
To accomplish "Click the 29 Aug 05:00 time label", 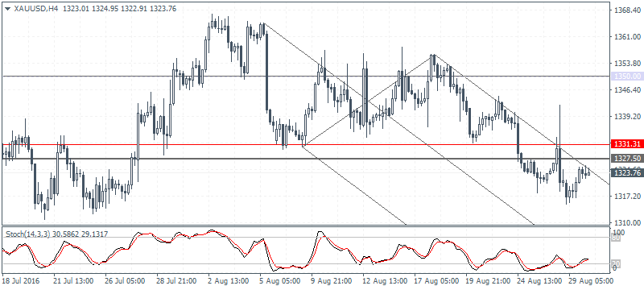I will click(x=590, y=281).
